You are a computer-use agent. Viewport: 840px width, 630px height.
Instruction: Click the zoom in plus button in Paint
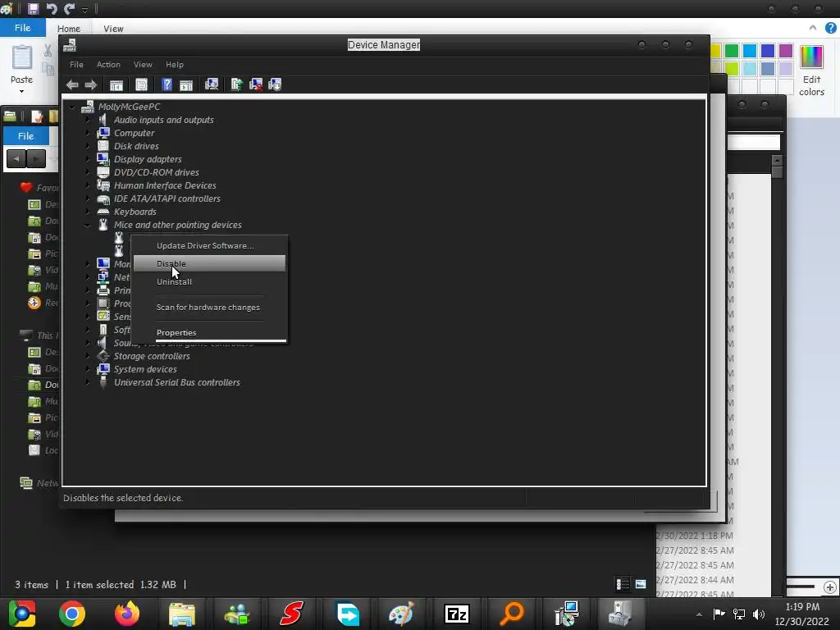pyautogui.click(x=830, y=587)
